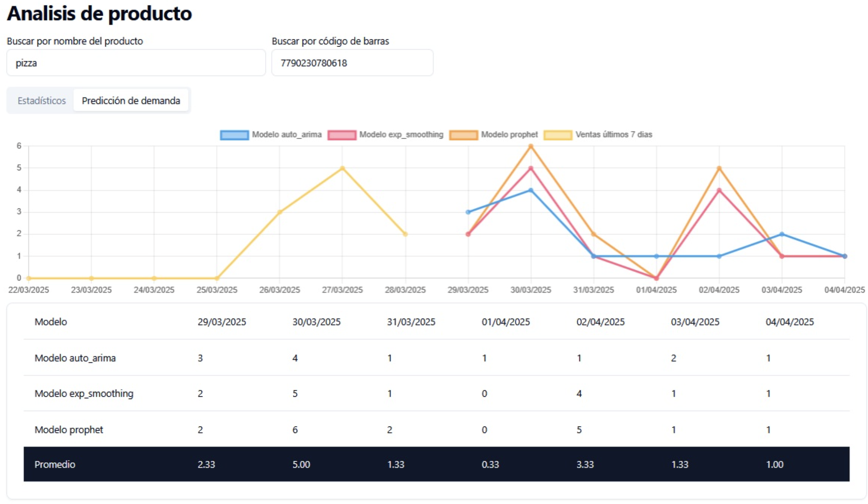
Task: Click auto_arima data point on 29/03/2025
Action: (468, 212)
